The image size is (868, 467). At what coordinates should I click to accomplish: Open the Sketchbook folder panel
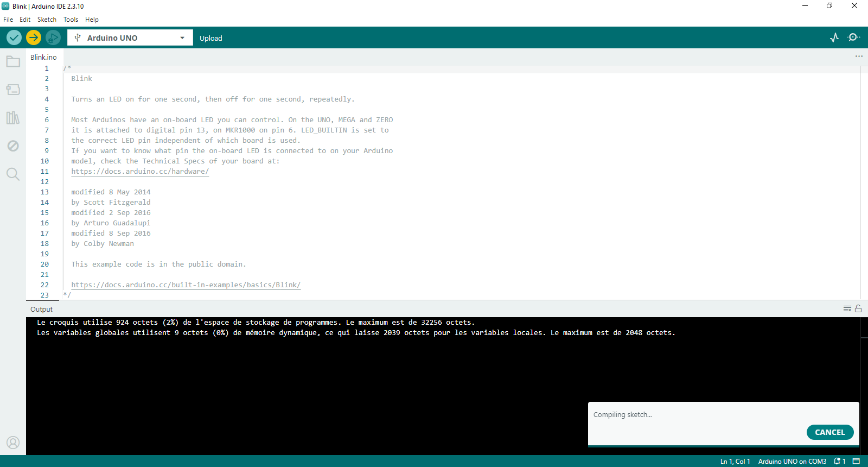click(13, 61)
